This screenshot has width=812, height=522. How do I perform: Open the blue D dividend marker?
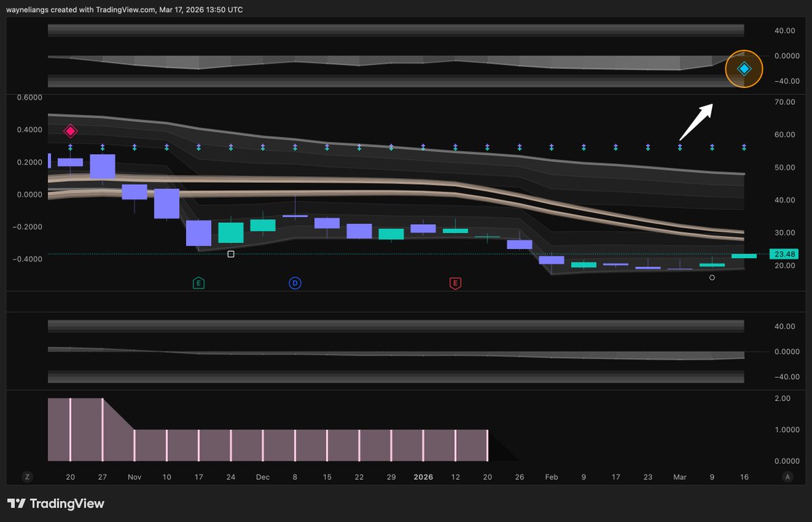295,283
